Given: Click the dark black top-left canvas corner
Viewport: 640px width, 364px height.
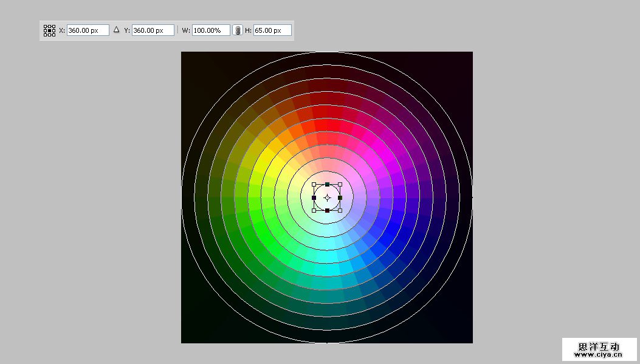Looking at the screenshot, I should pos(190,60).
